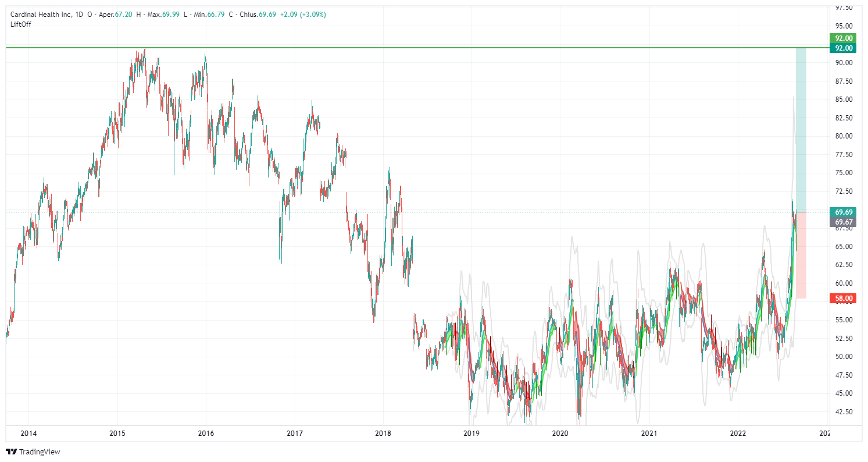Click the 65.00 price scale label
Viewport: 868px width, 462px height.
[x=844, y=247]
